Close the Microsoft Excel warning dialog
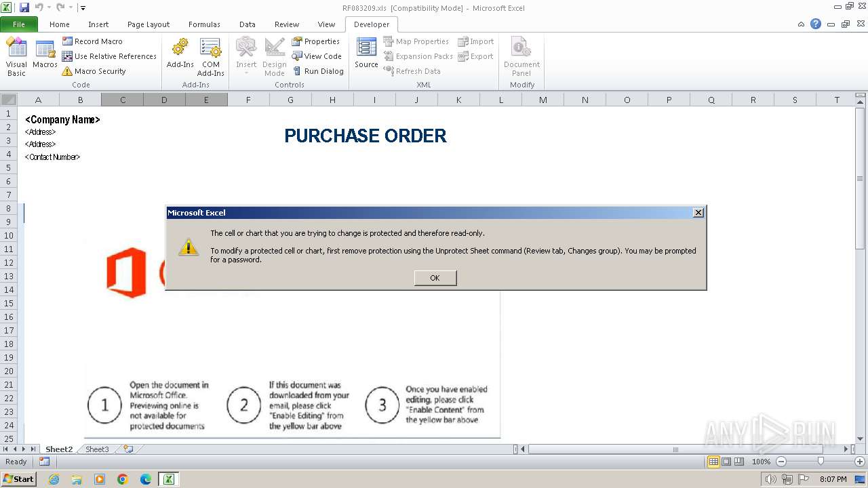 click(698, 213)
